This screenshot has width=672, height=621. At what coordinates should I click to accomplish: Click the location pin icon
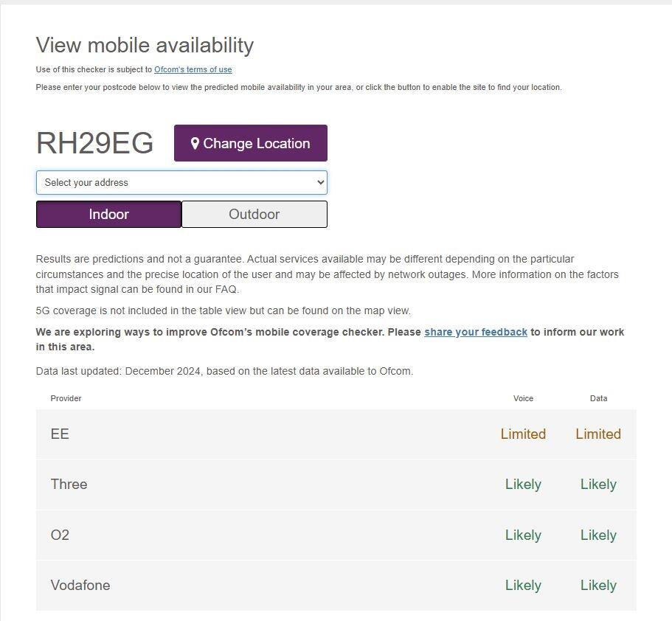click(195, 143)
